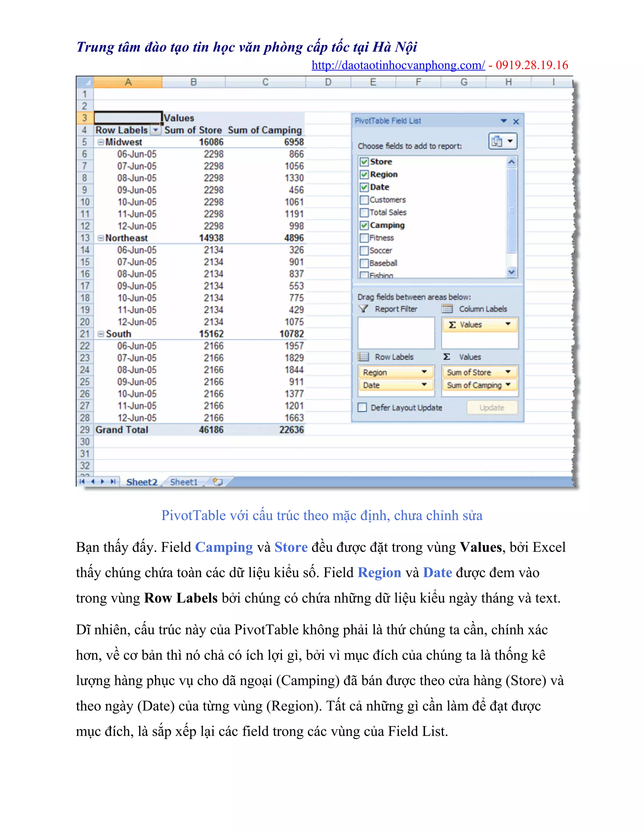Open the Field List pane options arrow
This screenshot has width=644, height=833.
(504, 121)
